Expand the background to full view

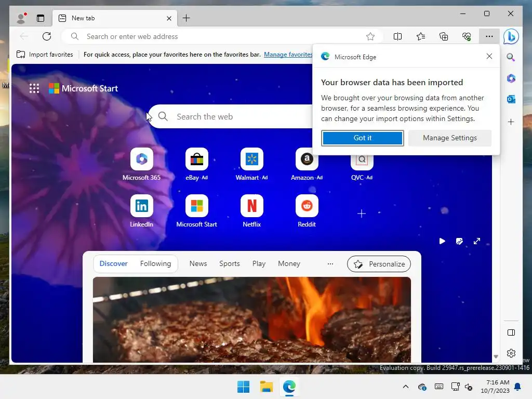click(x=477, y=241)
